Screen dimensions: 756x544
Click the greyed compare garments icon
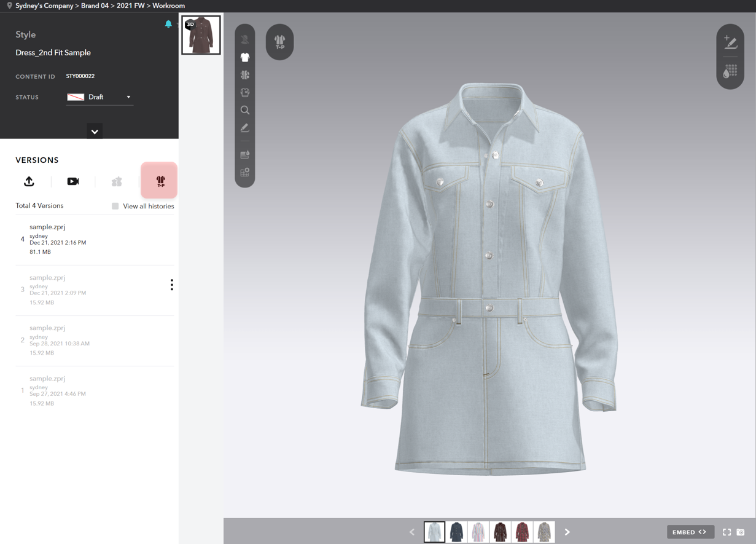point(117,181)
